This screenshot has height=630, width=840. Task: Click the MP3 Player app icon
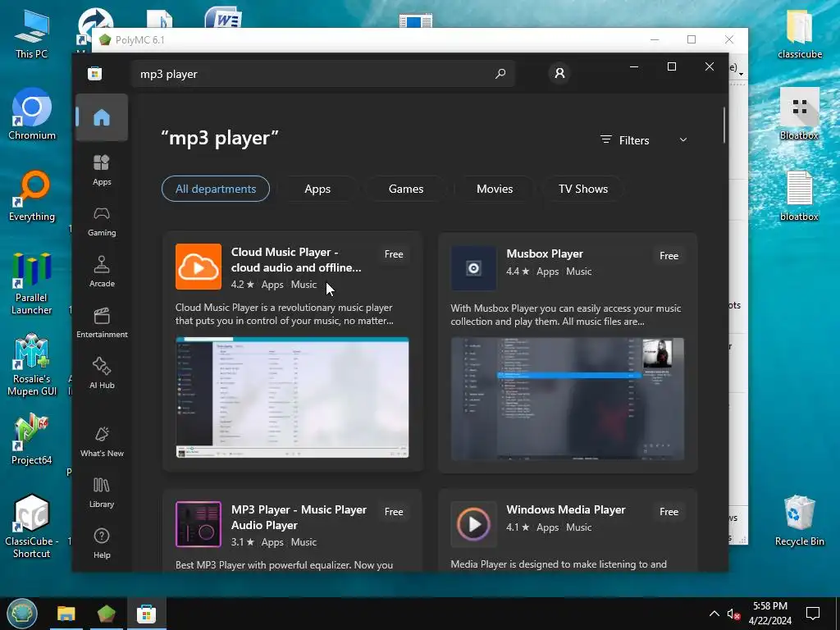point(199,524)
